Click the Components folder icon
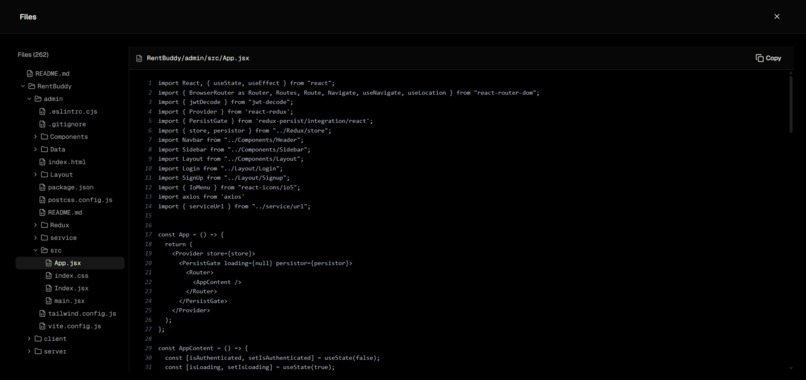 44,137
